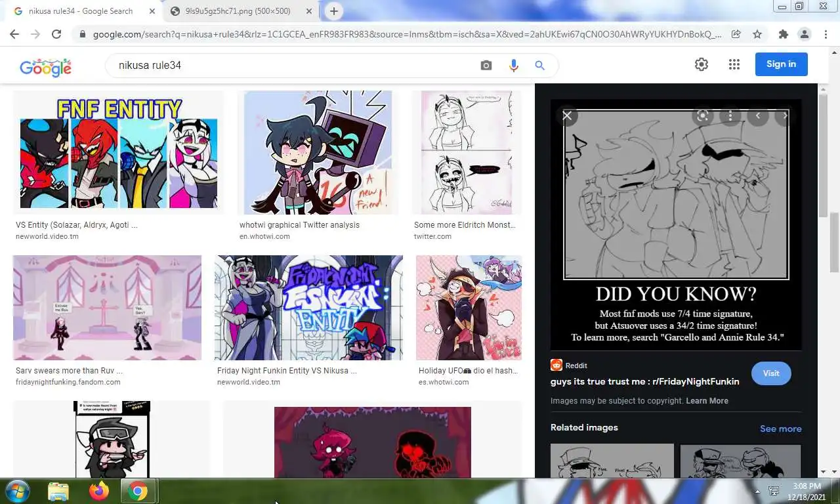
Task: Open File Explorer from taskbar
Action: [58, 491]
